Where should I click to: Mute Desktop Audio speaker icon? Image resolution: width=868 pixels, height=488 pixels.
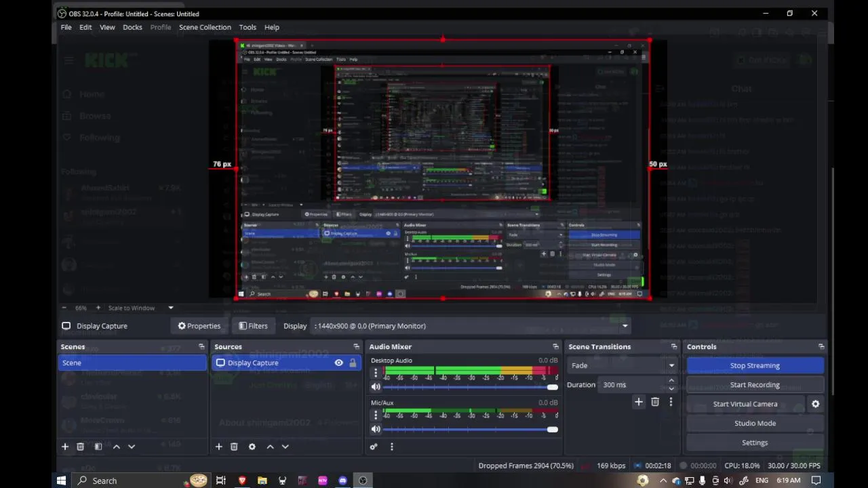point(376,387)
